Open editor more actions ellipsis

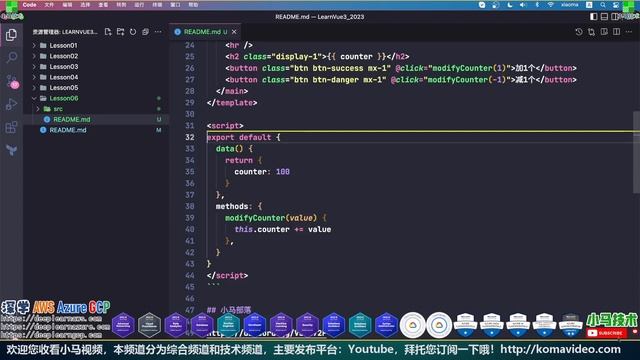click(629, 32)
